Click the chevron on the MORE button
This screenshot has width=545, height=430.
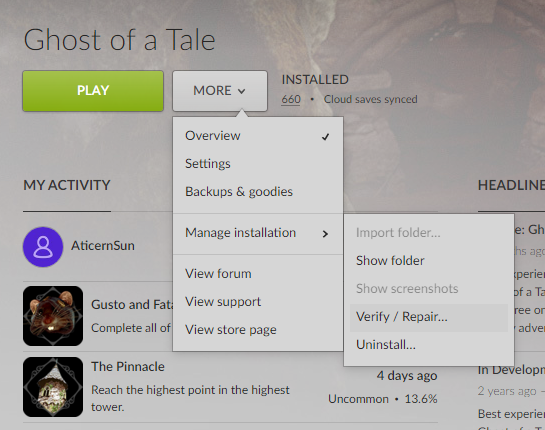click(242, 91)
